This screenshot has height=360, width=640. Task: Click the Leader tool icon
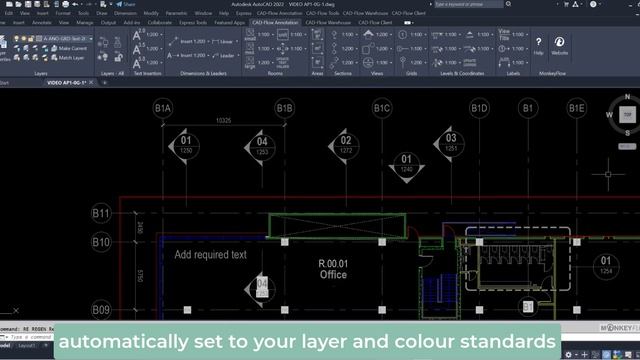coord(216,56)
